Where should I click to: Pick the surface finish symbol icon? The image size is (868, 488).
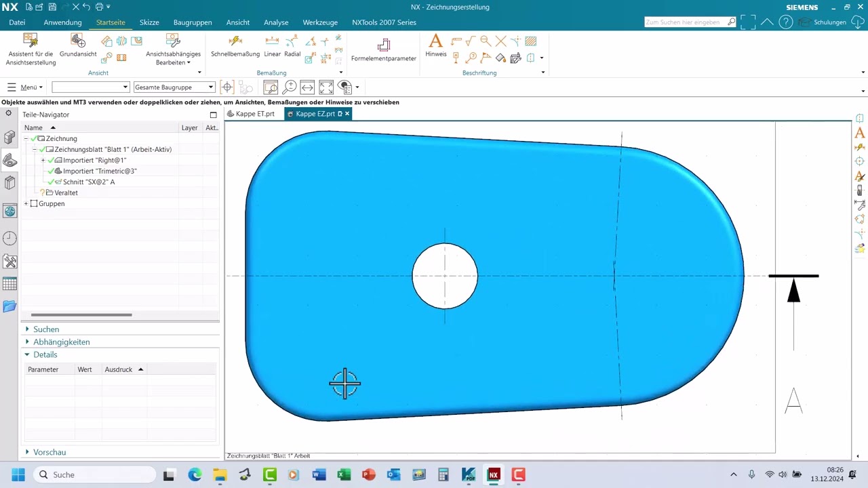pos(471,41)
